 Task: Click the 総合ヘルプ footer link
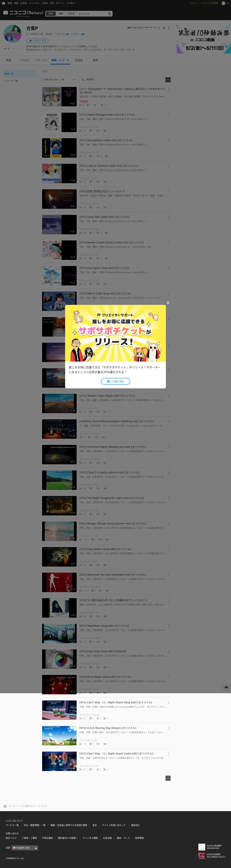pos(11,838)
